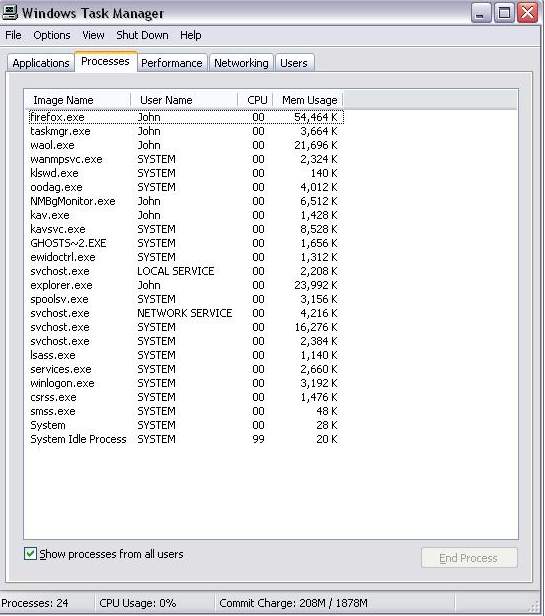Switch to the Applications tab
Image resolution: width=545 pixels, height=616 pixels.
click(41, 63)
